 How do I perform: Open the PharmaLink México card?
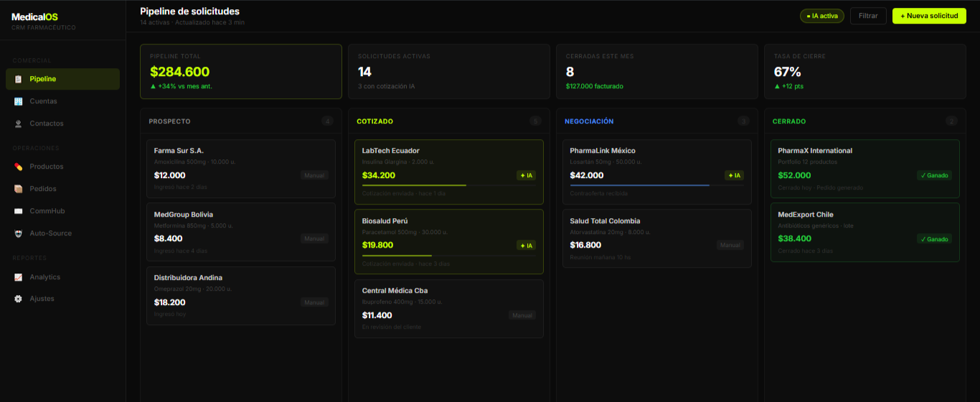coord(657,172)
